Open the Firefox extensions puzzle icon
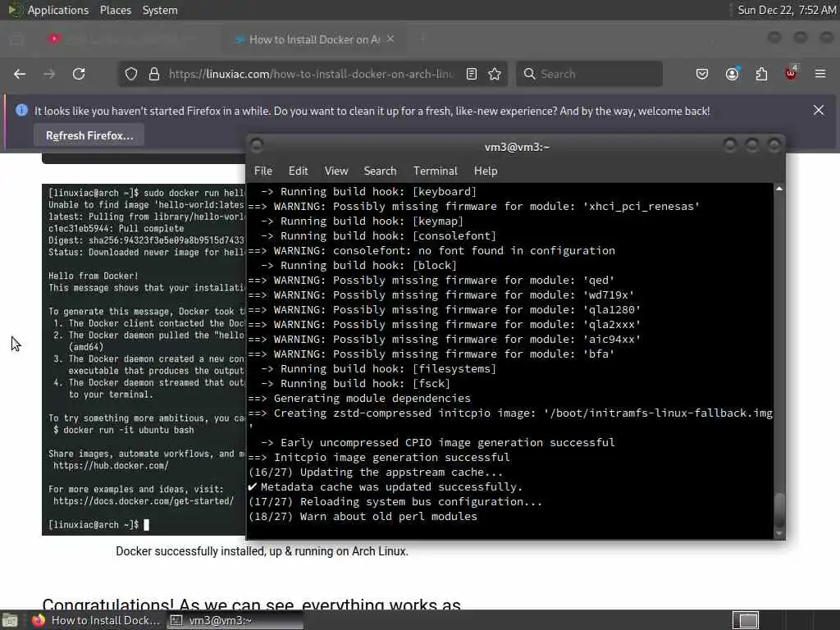840x630 pixels. pos(761,74)
